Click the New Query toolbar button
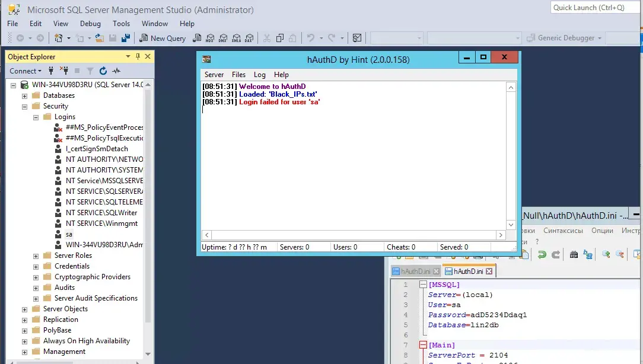Screen dimensions: 643x364 [163, 38]
